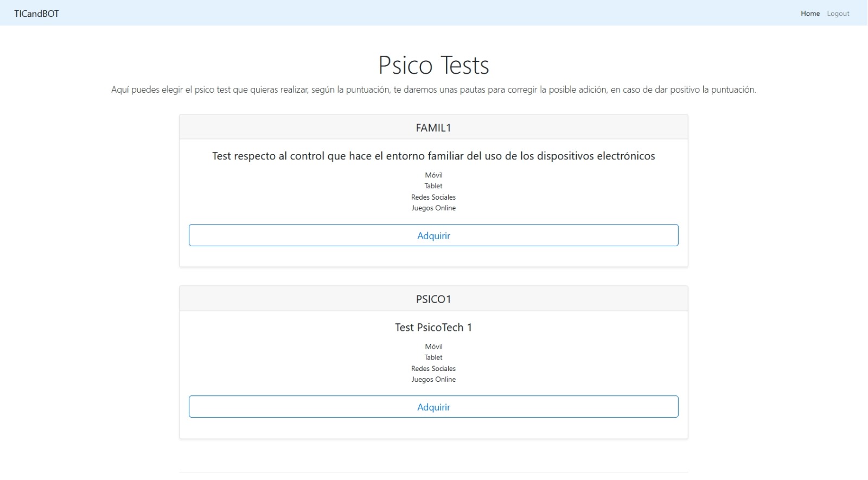Click the Test PsicoTech 1 title

click(x=433, y=328)
